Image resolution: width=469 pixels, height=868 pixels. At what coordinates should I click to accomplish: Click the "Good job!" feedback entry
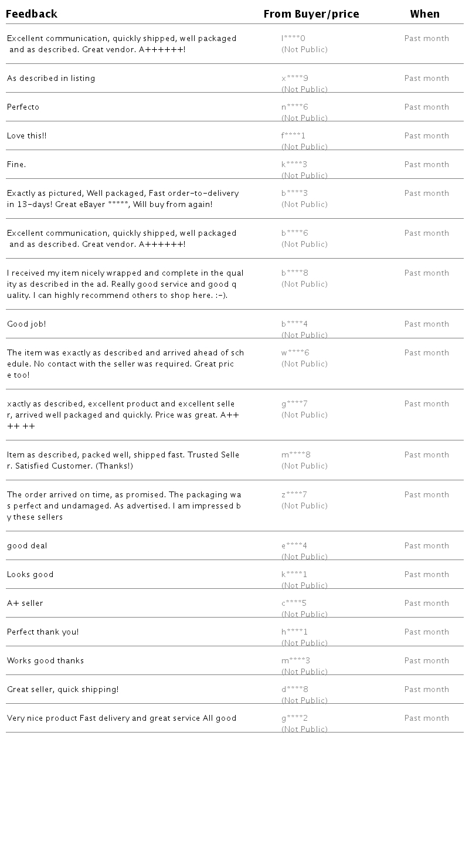point(26,324)
